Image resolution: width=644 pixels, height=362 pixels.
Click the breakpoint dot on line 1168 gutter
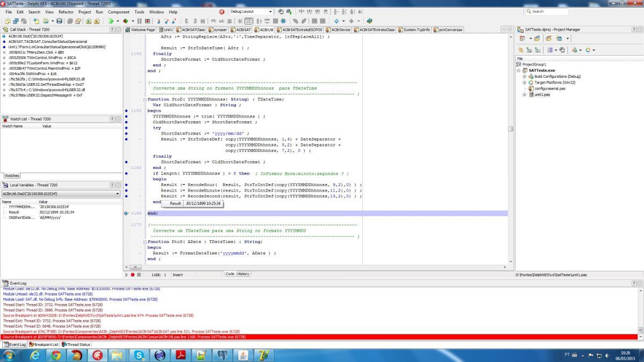click(127, 213)
